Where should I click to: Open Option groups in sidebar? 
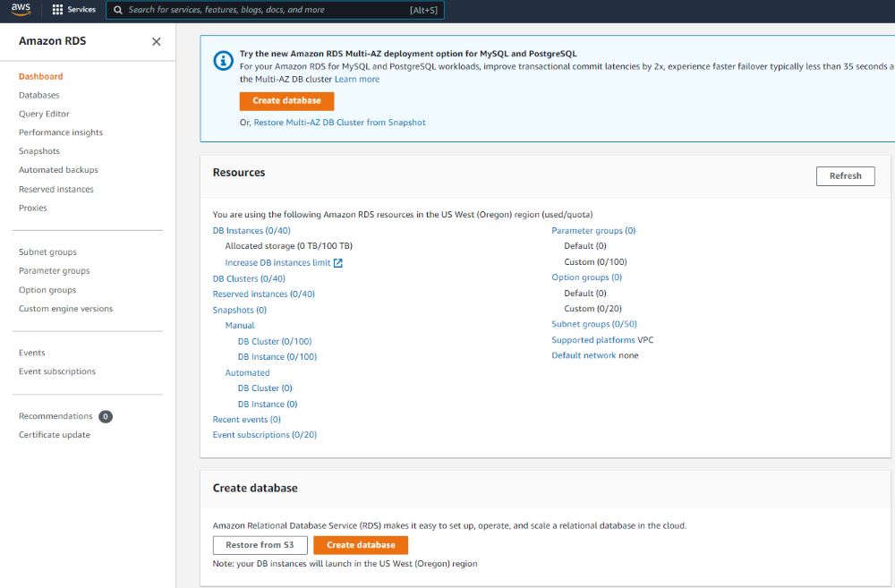pos(47,290)
